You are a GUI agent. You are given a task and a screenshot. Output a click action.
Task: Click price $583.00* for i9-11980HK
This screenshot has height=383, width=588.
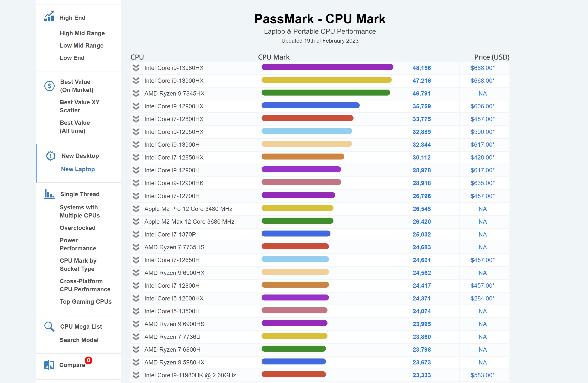pos(483,375)
